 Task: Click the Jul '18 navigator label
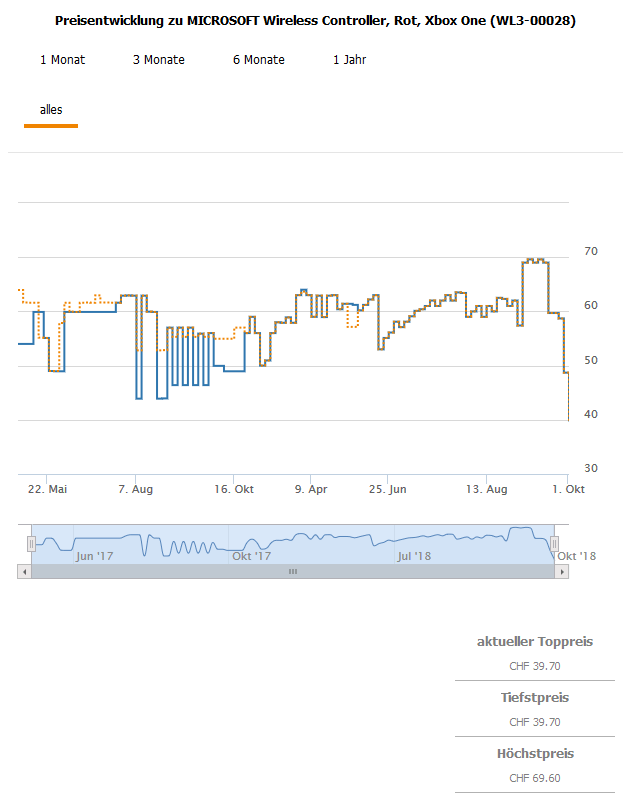414,555
